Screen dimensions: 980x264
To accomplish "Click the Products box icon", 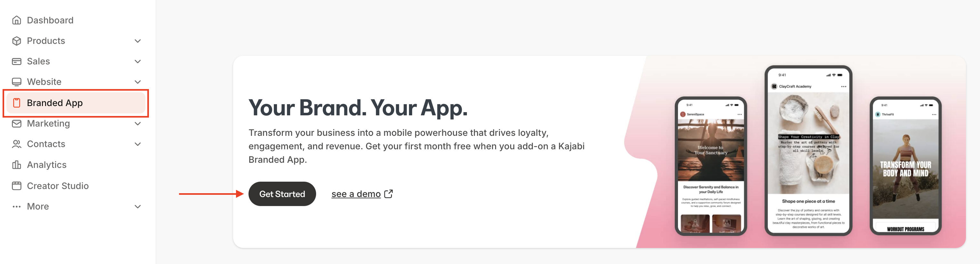I will click(x=16, y=41).
